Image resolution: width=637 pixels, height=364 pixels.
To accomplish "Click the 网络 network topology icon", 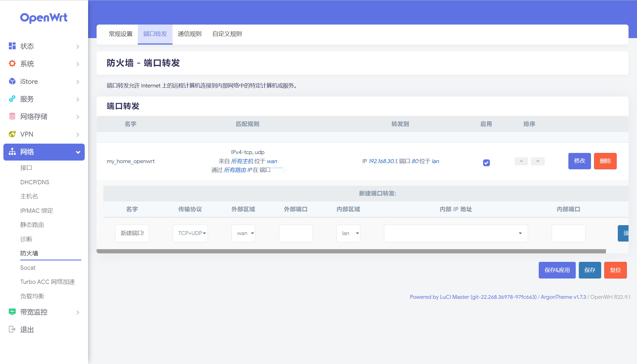I will (12, 152).
